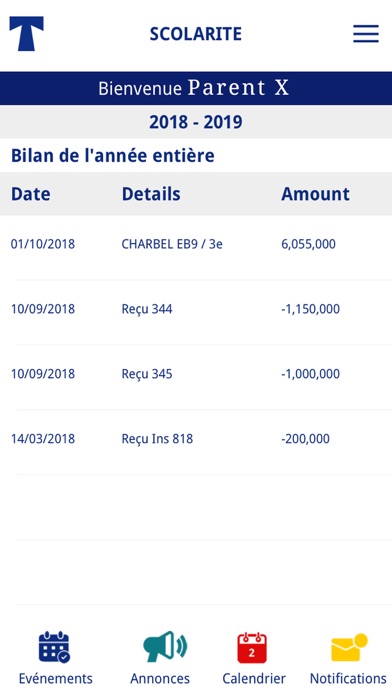This screenshot has width=392, height=696.
Task: Open the hamburger menu
Action: [366, 34]
